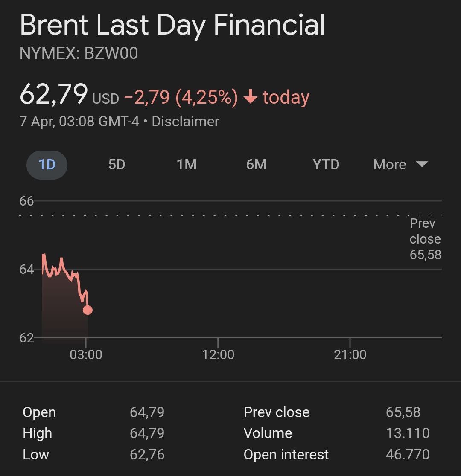The image size is (461, 476).
Task: Click the Prev close label on chart
Action: (425, 239)
